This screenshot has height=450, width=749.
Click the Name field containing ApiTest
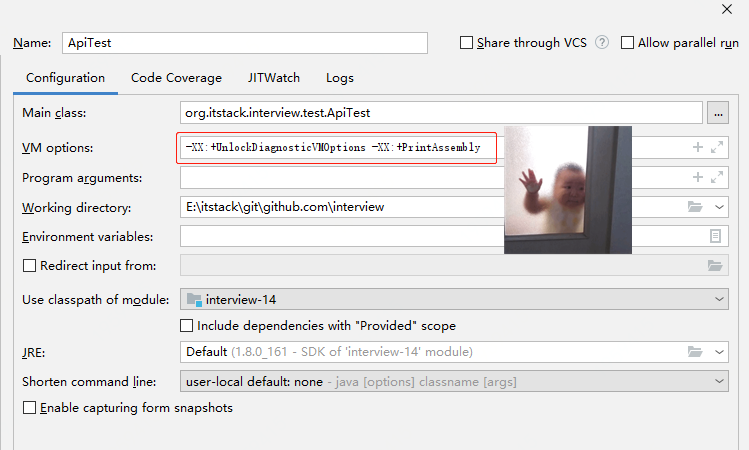(x=244, y=43)
